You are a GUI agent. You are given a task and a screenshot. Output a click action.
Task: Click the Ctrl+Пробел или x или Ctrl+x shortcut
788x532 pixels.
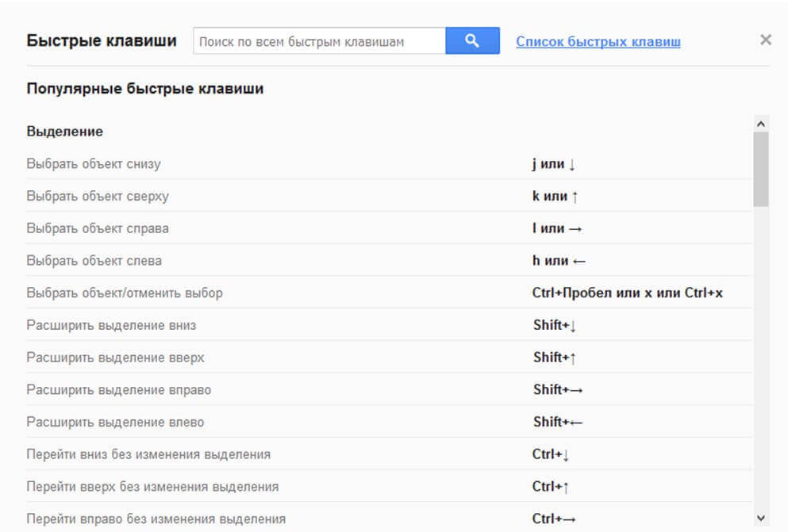tap(627, 293)
